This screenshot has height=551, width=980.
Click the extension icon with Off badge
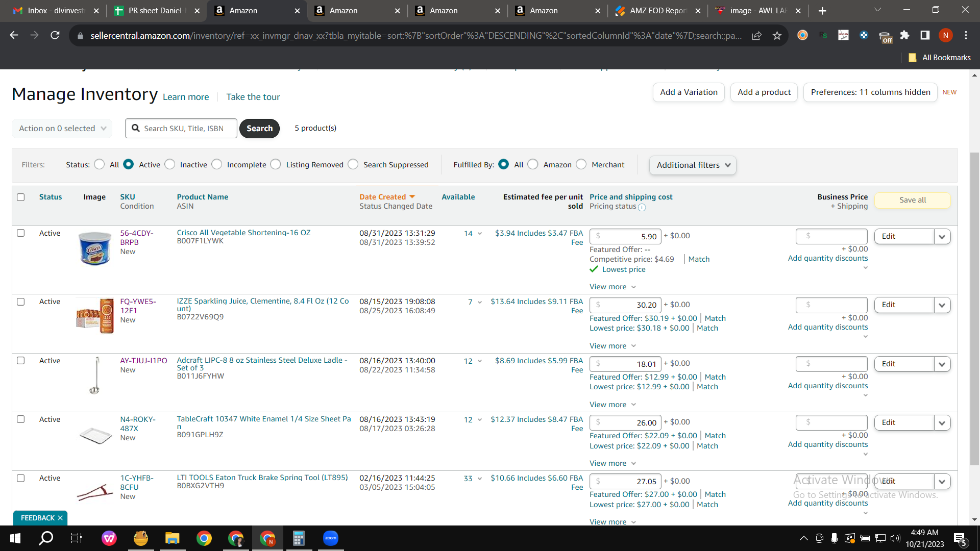[x=885, y=37]
